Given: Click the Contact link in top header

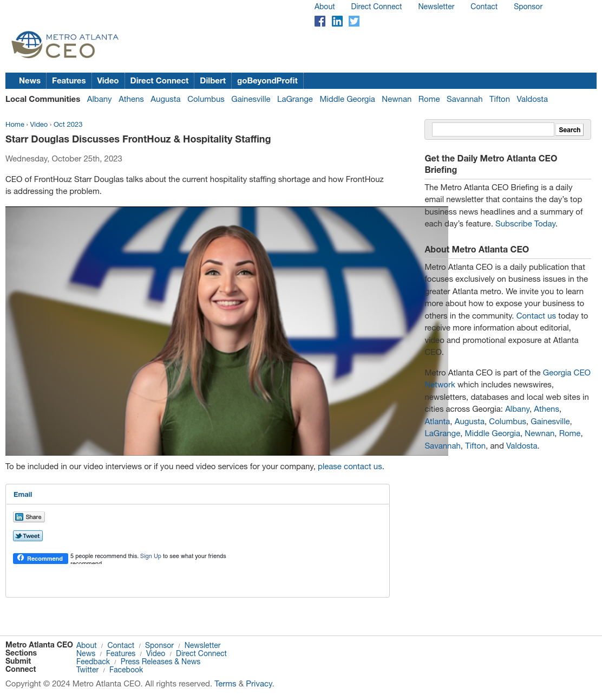Looking at the screenshot, I should coord(484,7).
